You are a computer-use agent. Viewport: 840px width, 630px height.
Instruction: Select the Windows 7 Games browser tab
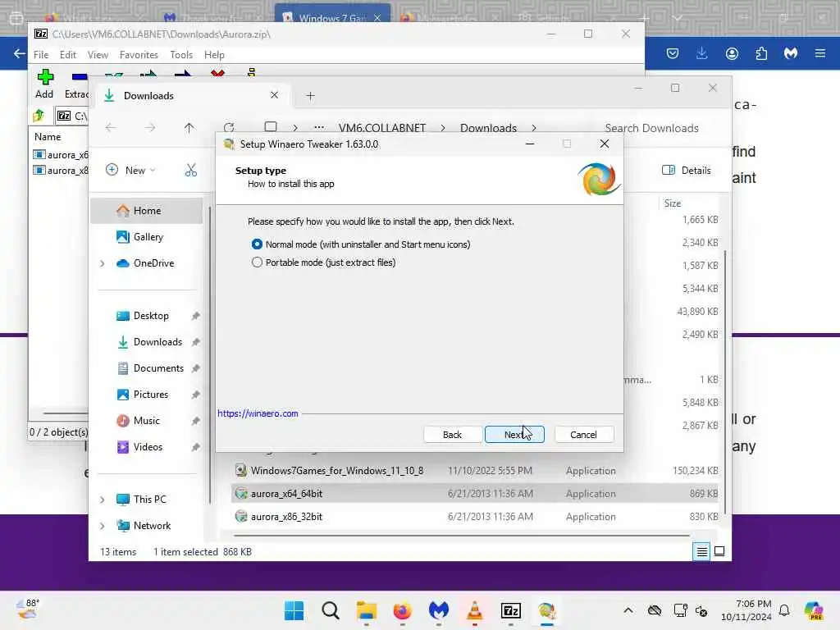coord(332,18)
